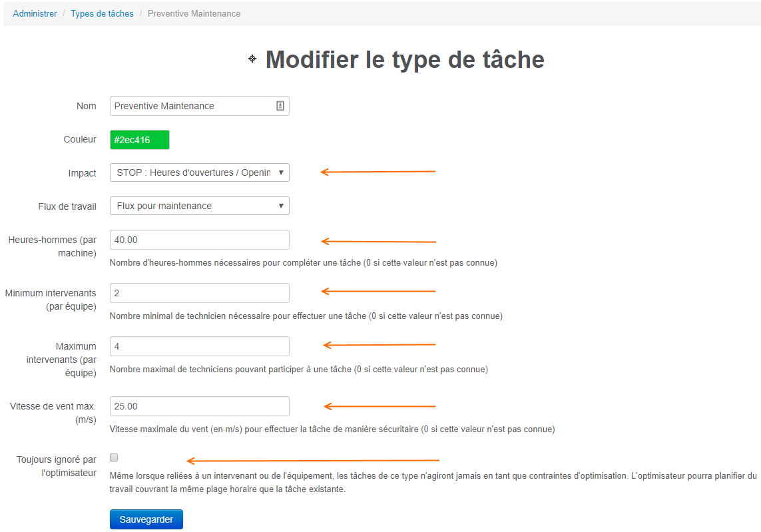The width and height of the screenshot is (761, 532).
Task: Edit the Vitesse de vent max field
Action: [200, 405]
